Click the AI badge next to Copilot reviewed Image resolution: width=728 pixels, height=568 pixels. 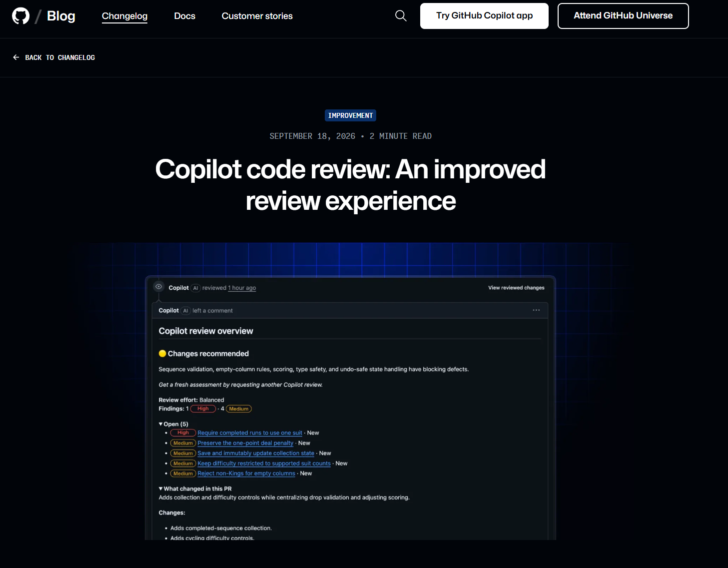tap(195, 288)
